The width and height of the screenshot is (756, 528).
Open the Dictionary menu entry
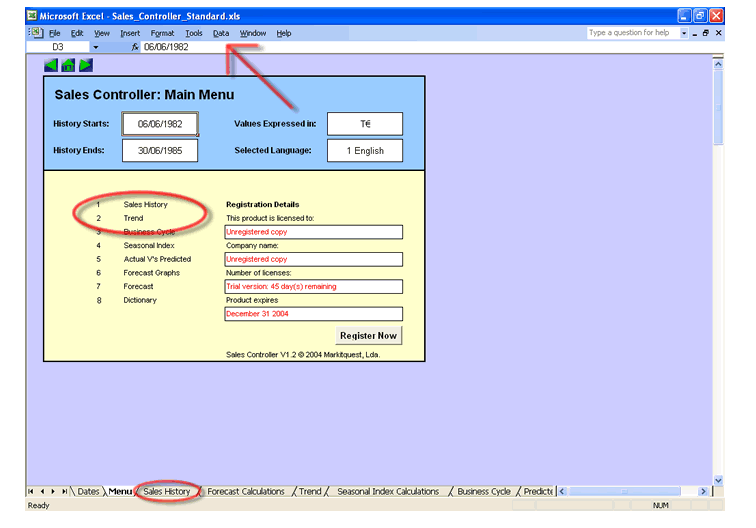click(x=140, y=300)
